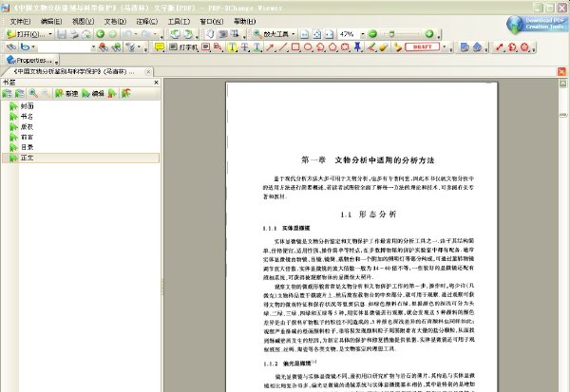Click the green minus zoom out button

point(372,34)
